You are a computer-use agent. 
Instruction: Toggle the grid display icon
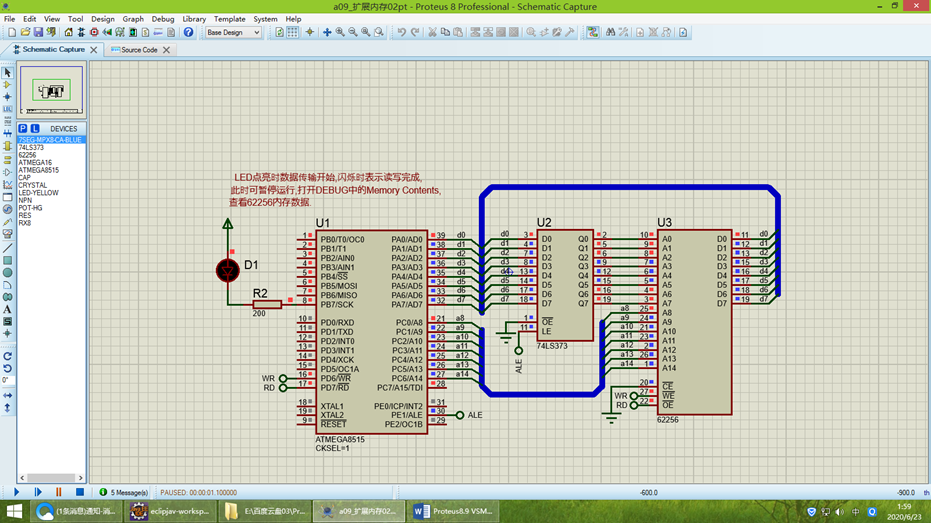tap(293, 32)
